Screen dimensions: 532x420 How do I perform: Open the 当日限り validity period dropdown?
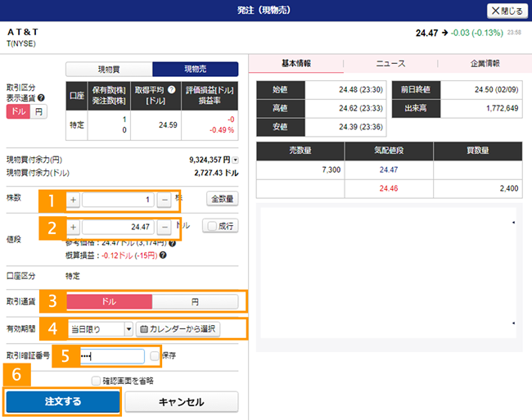pos(101,329)
